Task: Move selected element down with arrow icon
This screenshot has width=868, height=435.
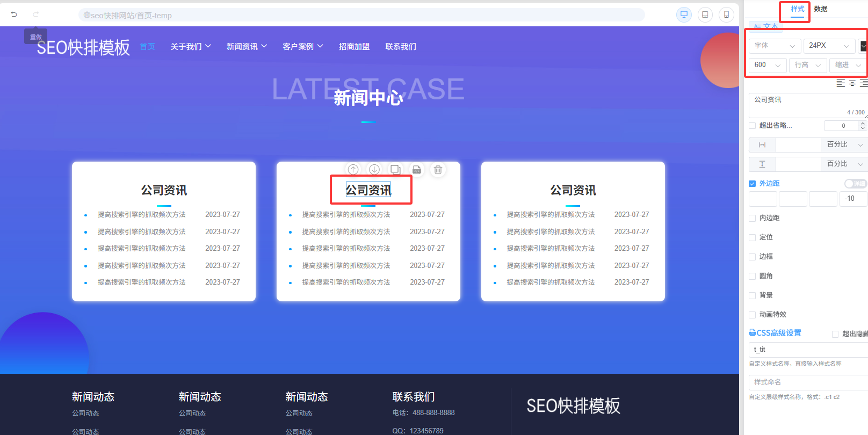Action: click(374, 170)
